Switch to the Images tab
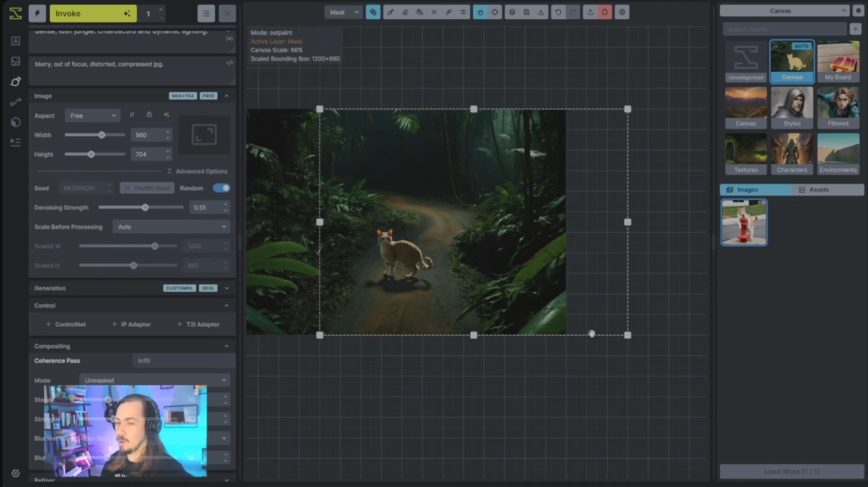 (756, 189)
